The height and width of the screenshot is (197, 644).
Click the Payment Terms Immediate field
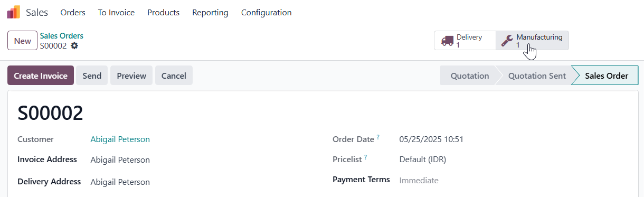tap(419, 181)
